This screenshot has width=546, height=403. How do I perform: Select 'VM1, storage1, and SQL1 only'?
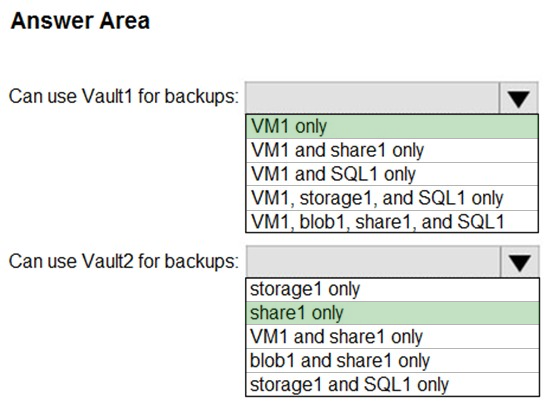point(392,198)
